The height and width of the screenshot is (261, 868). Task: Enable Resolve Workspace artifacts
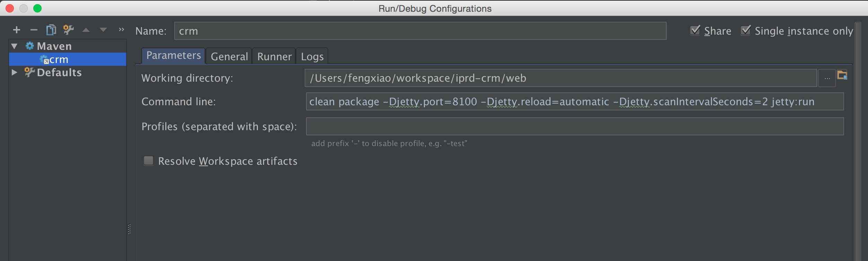pyautogui.click(x=148, y=161)
